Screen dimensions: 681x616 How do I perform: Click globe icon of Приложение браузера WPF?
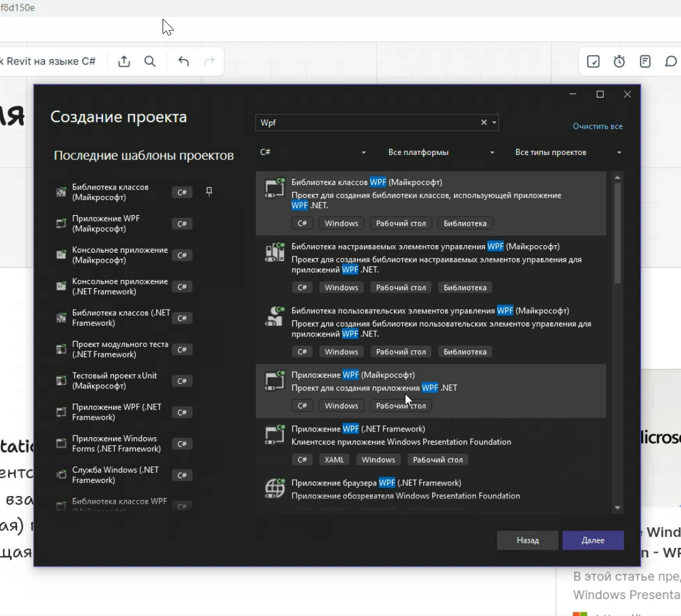[275, 488]
